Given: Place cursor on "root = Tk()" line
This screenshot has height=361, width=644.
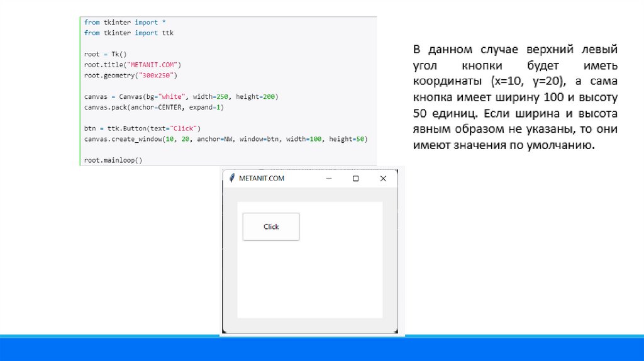Looking at the screenshot, I should pos(105,54).
